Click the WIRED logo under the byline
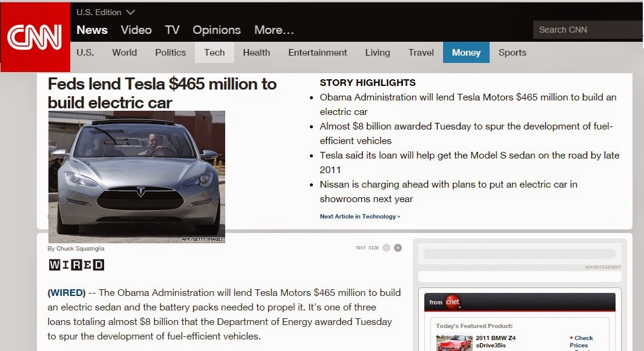The image size is (644, 351). tap(76, 265)
